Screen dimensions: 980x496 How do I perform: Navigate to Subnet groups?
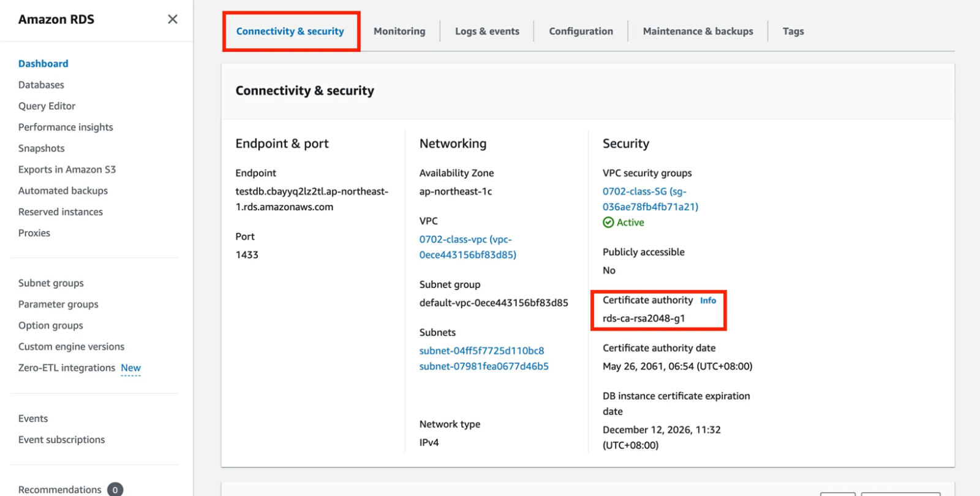coord(51,283)
